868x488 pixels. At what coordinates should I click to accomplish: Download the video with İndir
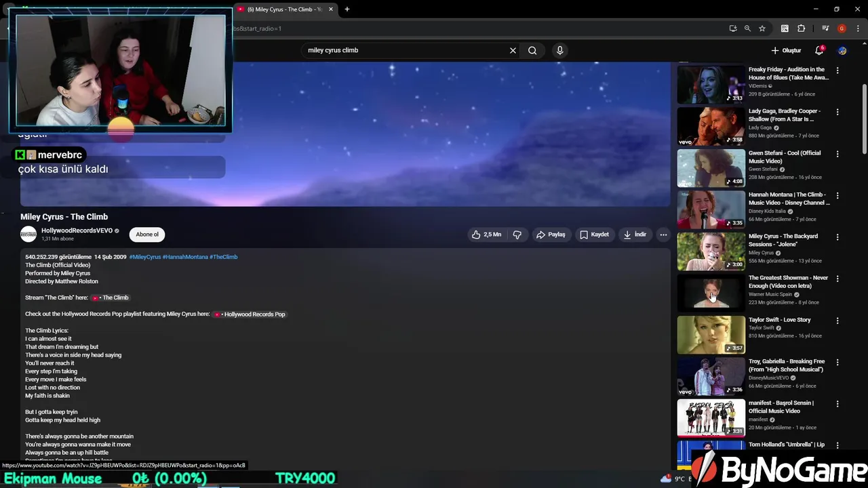coord(635,235)
